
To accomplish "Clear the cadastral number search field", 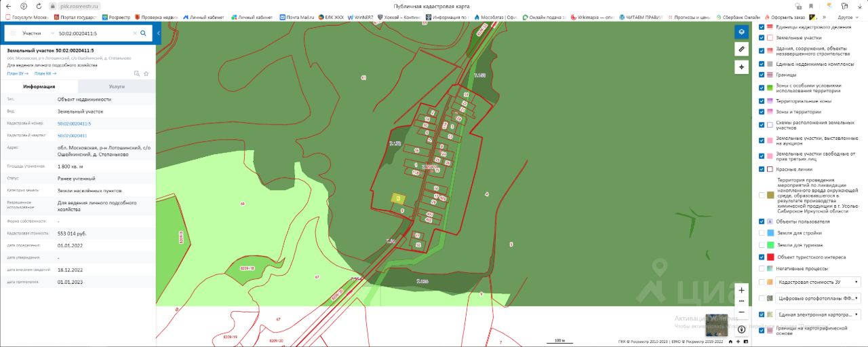I will click(x=134, y=33).
